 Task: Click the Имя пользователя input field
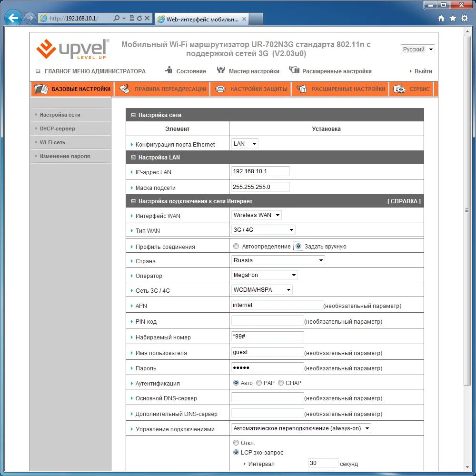pos(268,352)
